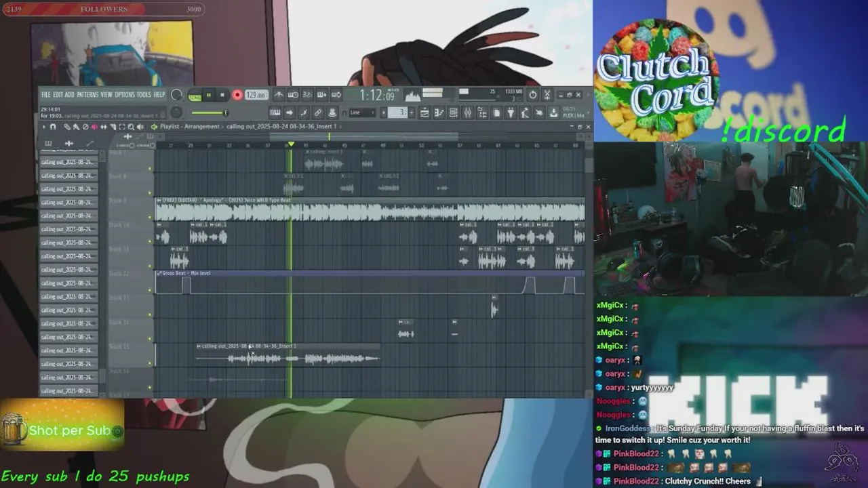Toggle the overdub recording icon
The height and width of the screenshot is (488, 868).
pos(321,95)
